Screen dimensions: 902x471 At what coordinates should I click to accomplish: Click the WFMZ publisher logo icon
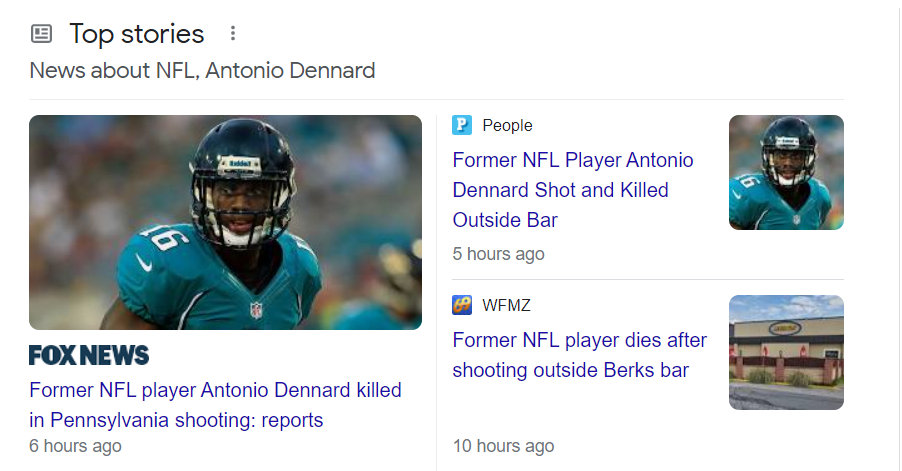[x=462, y=305]
